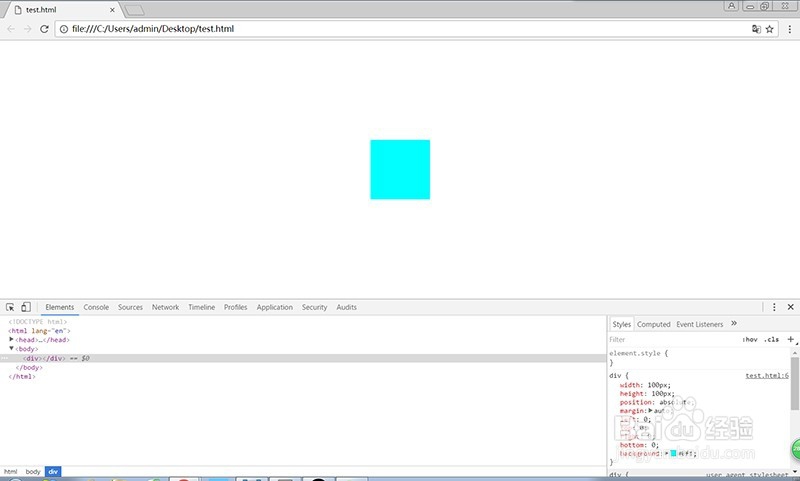Select the Styles sidebar tab
Viewport: 800px width, 481px height.
coord(621,324)
